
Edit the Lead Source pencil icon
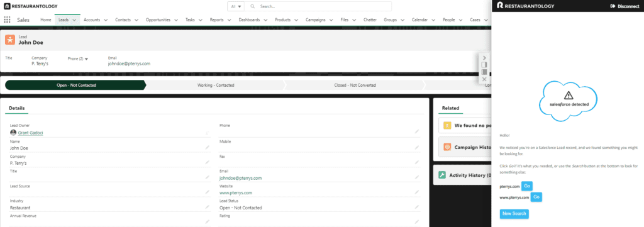pos(208,192)
